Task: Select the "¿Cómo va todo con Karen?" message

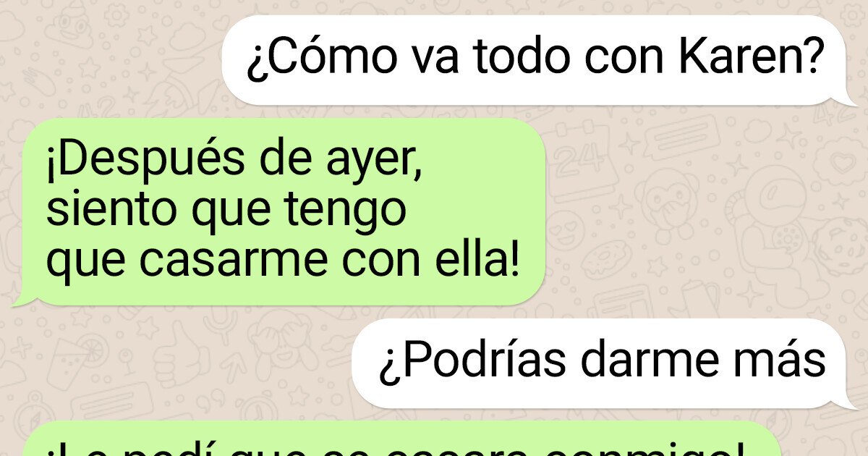Action: coord(534,61)
